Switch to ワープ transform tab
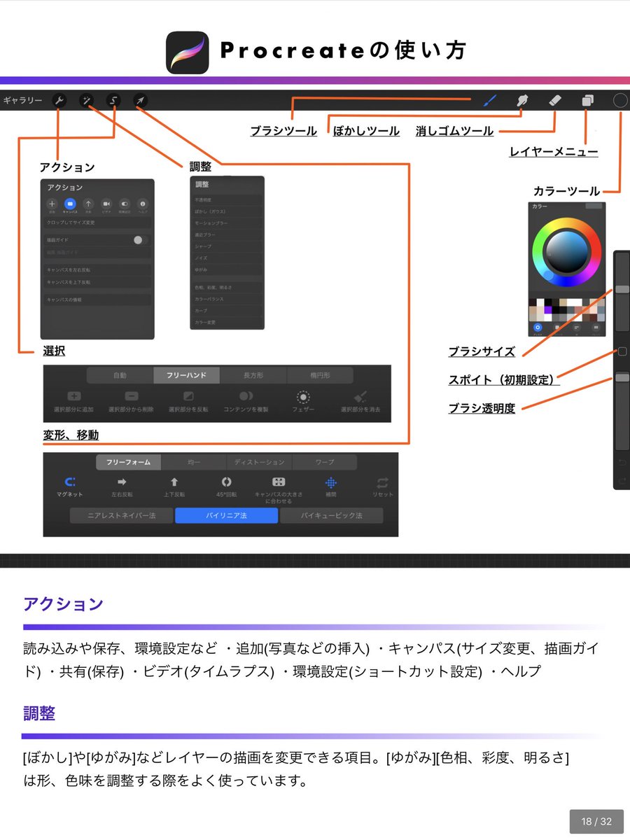The width and height of the screenshot is (630, 840). 325,463
